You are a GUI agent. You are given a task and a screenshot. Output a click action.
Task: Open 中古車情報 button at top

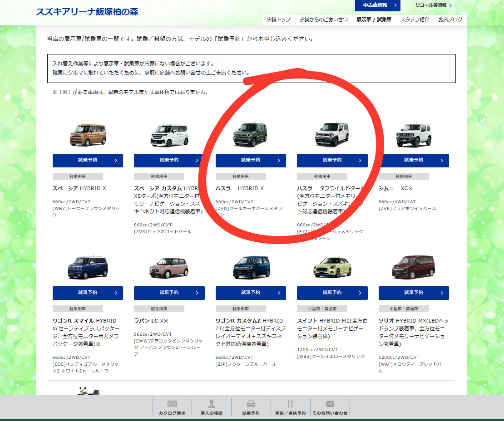tap(378, 5)
